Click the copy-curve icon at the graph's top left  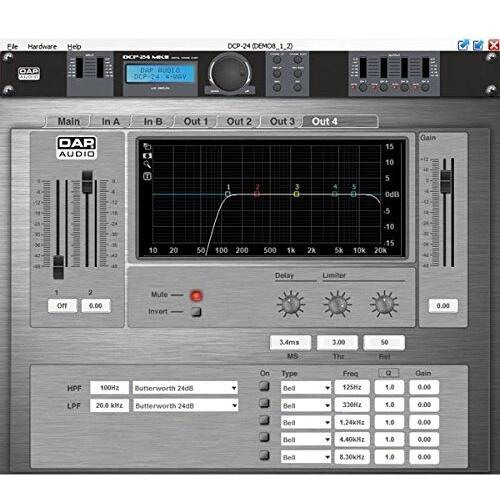pyautogui.click(x=147, y=146)
